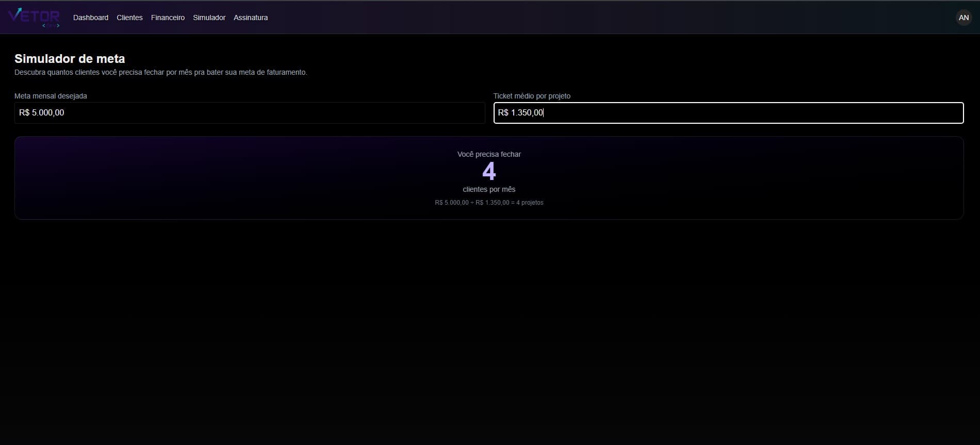Viewport: 980px width, 445px height.
Task: Click the large number 4 result
Action: coord(489,171)
